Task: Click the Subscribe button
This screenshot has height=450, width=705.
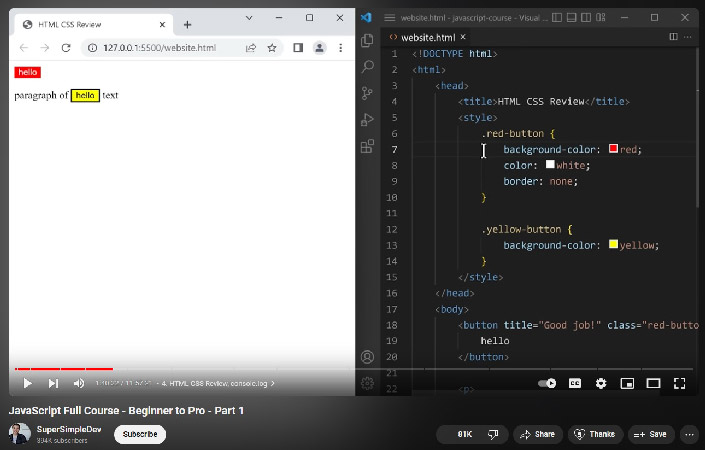Action: pyautogui.click(x=140, y=434)
